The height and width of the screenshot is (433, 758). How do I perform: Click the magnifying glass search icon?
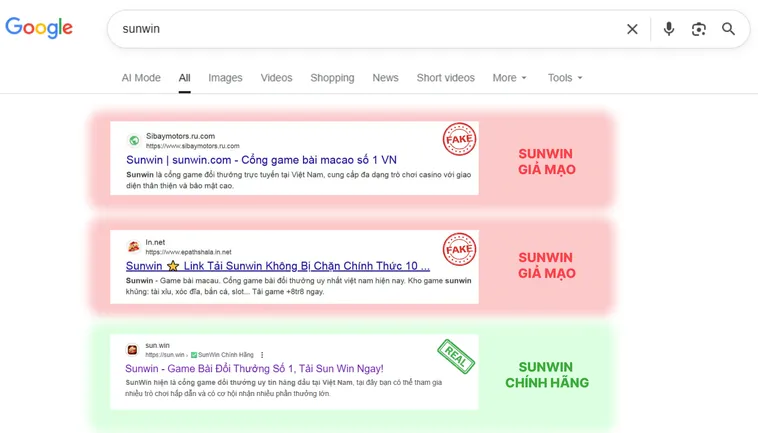(x=728, y=29)
